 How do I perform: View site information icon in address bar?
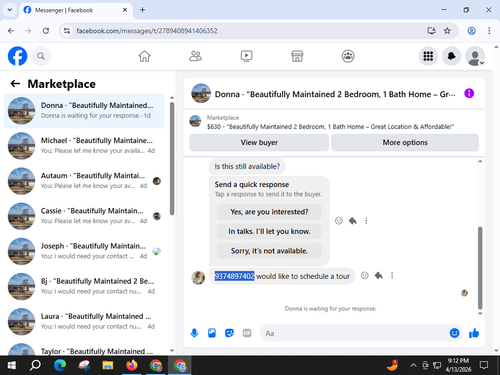tap(67, 31)
